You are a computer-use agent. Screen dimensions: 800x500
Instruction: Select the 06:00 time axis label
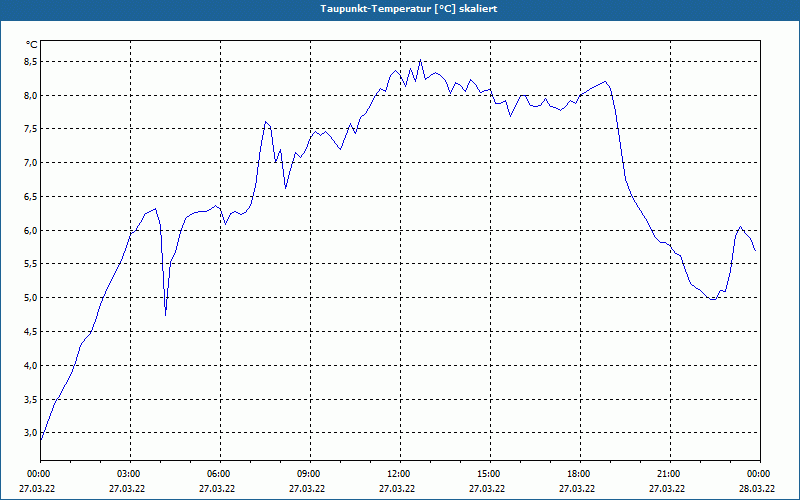(220, 474)
